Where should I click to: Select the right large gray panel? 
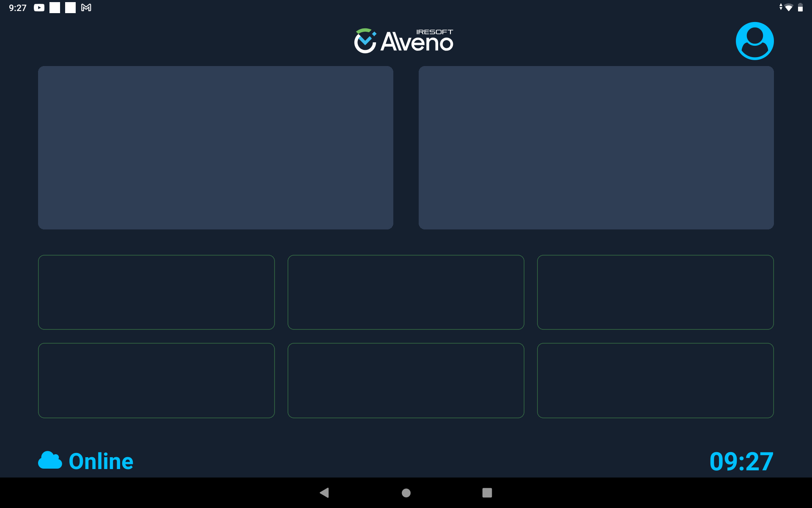[596, 148]
